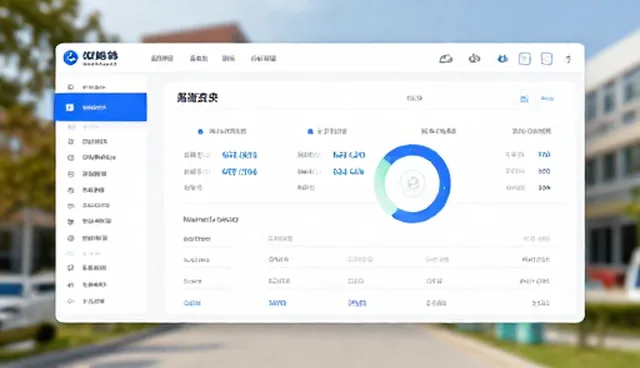The width and height of the screenshot is (640, 368).
Task: Click the blue ring of the donut chart
Action: tap(444, 184)
